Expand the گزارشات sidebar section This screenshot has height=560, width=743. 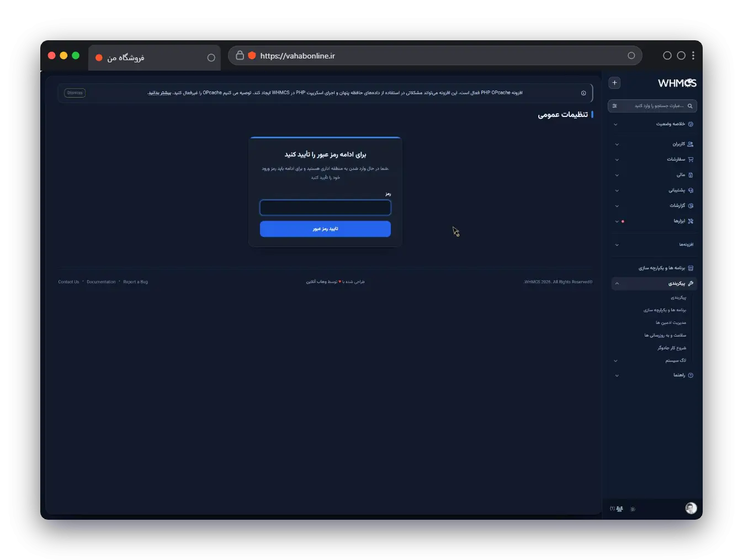point(654,206)
